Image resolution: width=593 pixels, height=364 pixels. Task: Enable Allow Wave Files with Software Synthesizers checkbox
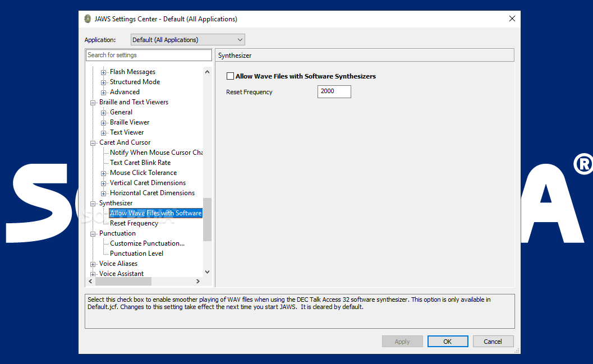(x=231, y=76)
